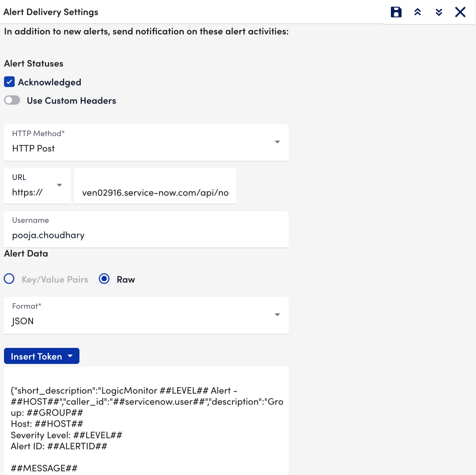476x475 pixels.
Task: Open the Format dropdown set to JSON
Action: tap(277, 315)
